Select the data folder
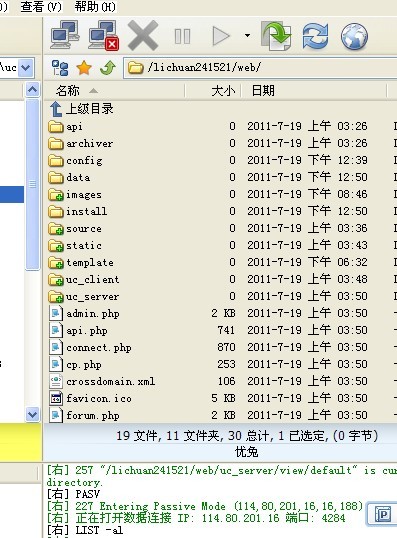 [x=69, y=177]
